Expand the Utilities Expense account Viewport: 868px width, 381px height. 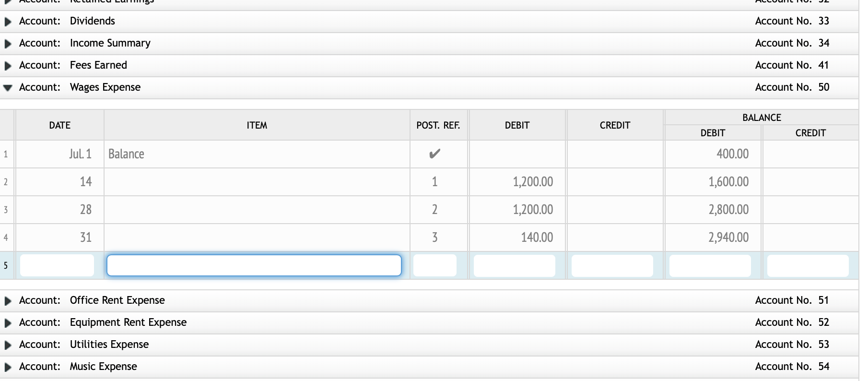[x=7, y=344]
